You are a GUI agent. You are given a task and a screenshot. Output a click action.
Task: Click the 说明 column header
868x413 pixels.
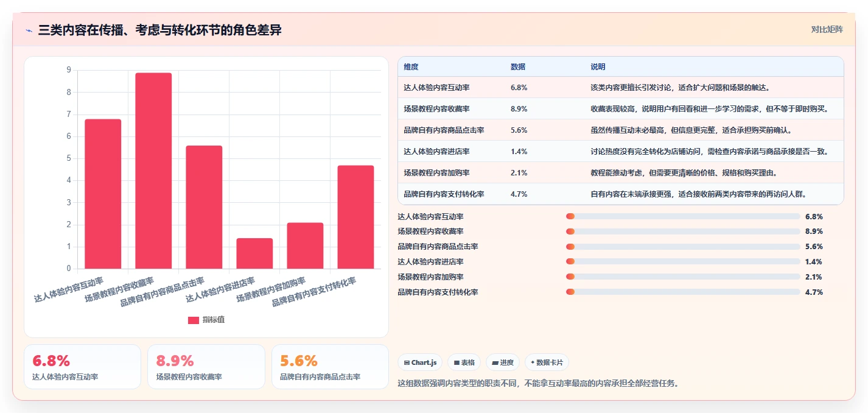pyautogui.click(x=598, y=67)
